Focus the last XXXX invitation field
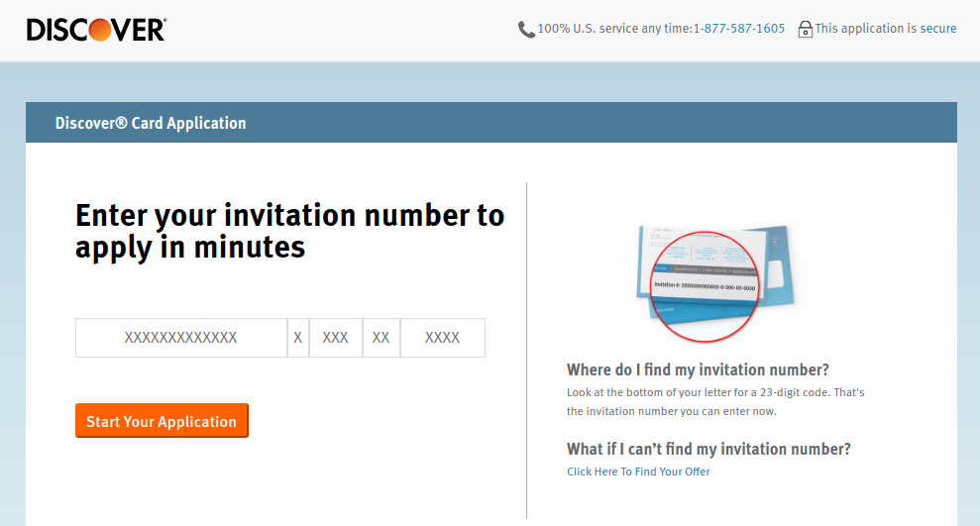 (x=442, y=338)
